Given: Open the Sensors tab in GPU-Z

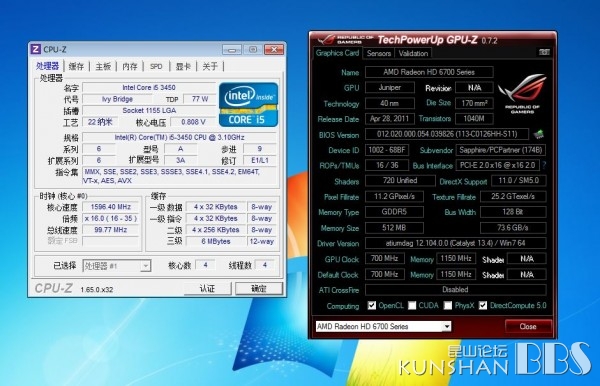Looking at the screenshot, I should click(x=378, y=53).
